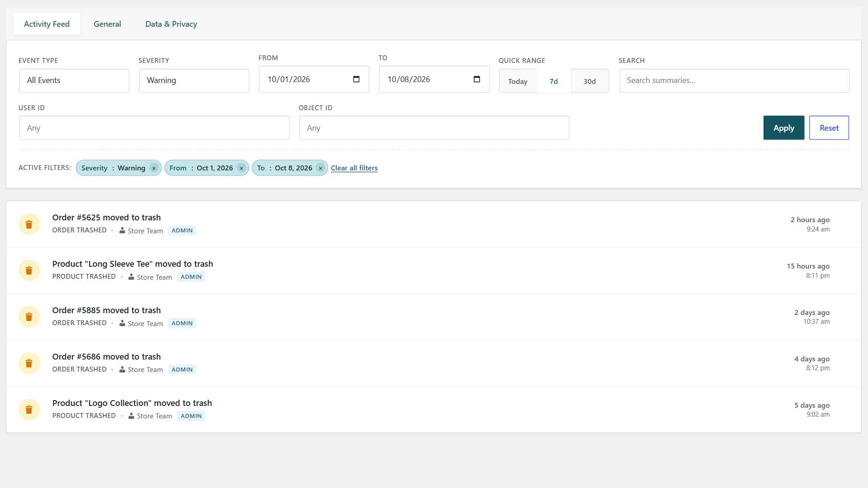Click Clear all filters link
The width and height of the screenshot is (868, 488).
click(x=354, y=168)
